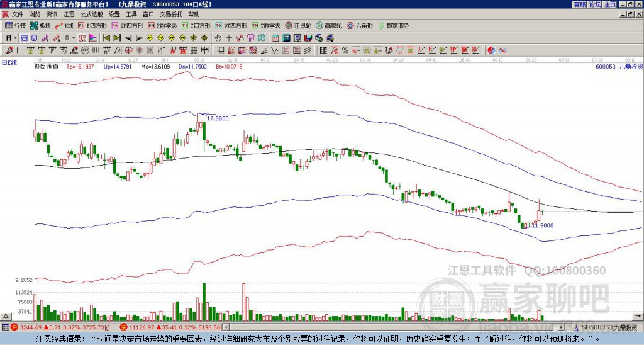Screen dimensions: 644x345
Task: Open the 设置 menu
Action: 114,14
